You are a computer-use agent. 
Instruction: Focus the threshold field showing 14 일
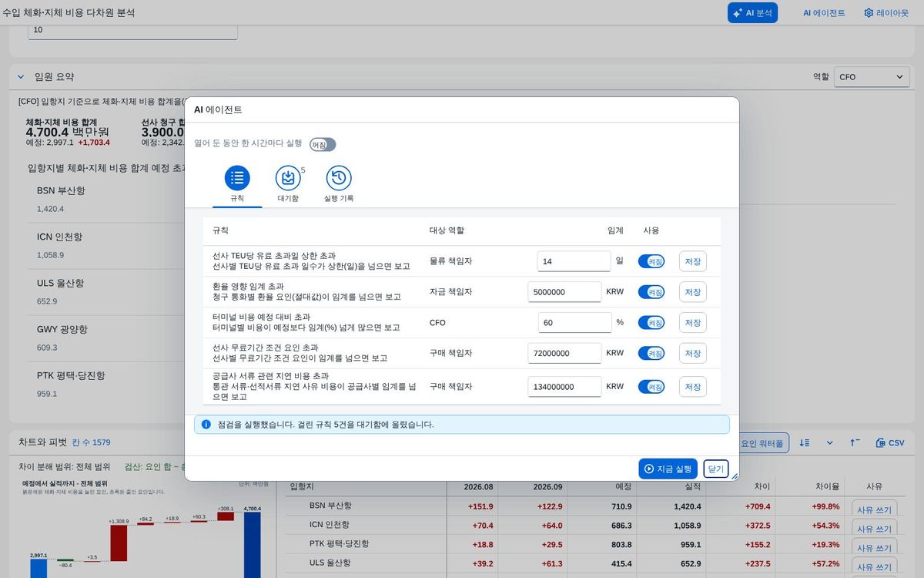tap(574, 261)
